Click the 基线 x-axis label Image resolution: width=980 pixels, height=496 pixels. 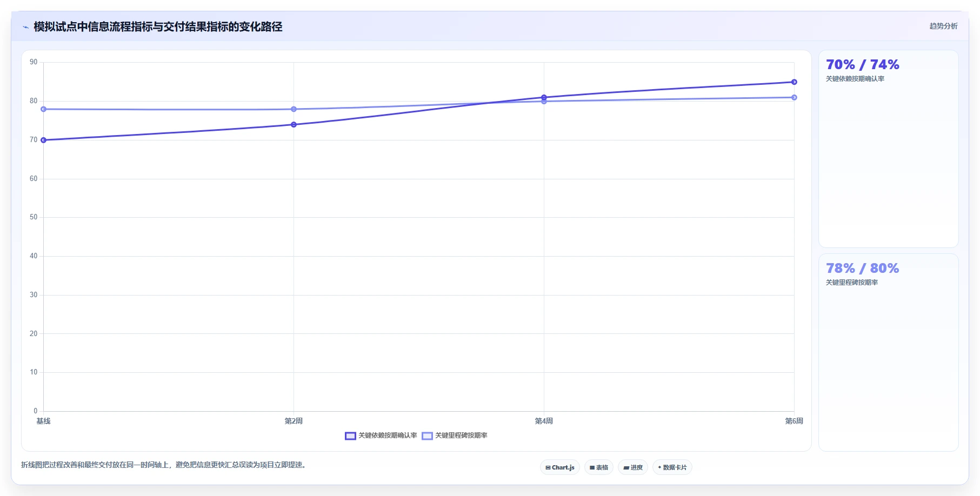[x=43, y=421]
